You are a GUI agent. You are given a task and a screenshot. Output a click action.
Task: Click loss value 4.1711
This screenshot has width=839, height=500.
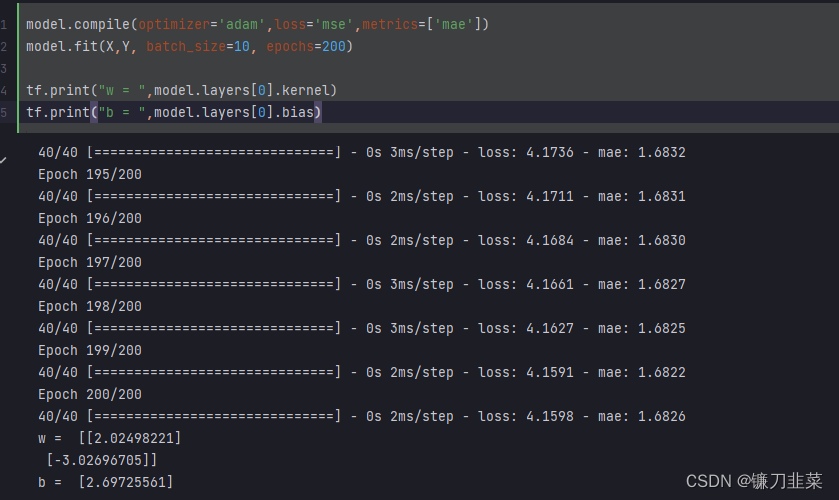(x=550, y=196)
